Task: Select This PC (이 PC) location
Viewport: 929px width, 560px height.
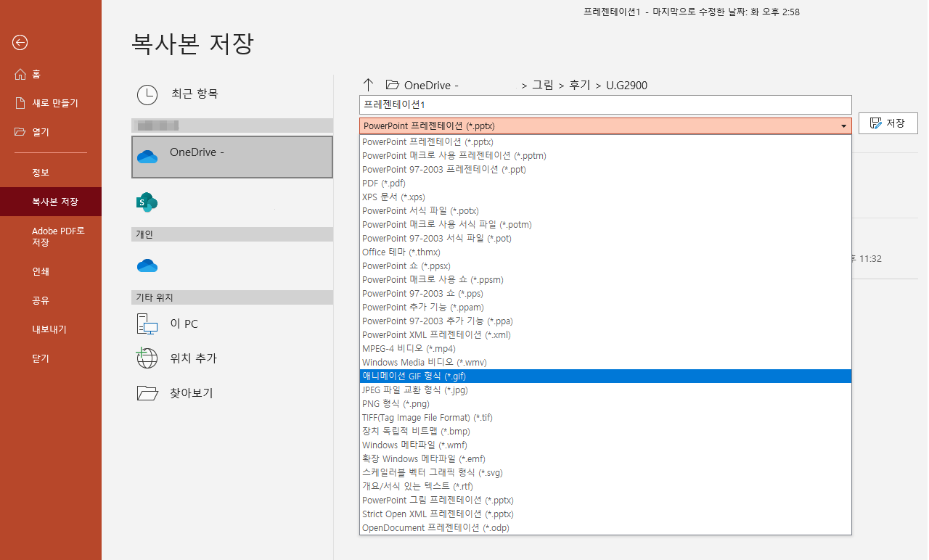Action: tap(232, 324)
